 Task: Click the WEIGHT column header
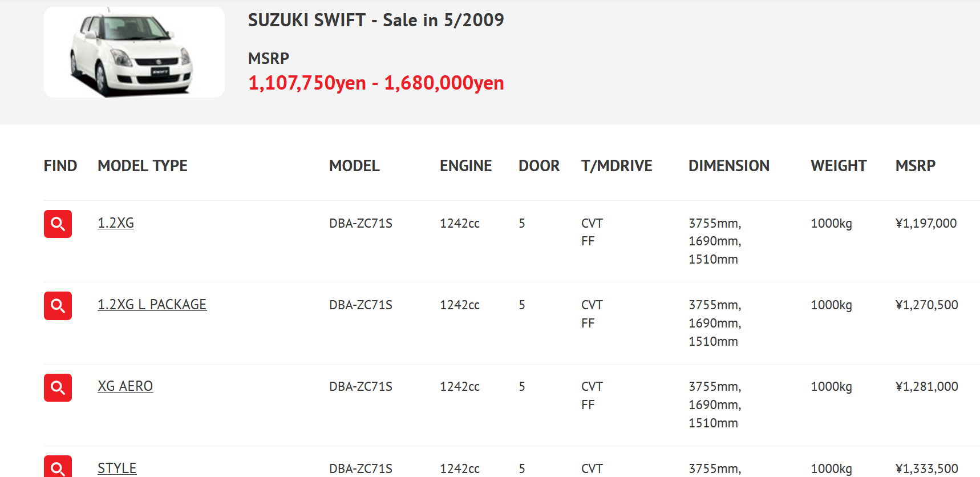click(839, 166)
